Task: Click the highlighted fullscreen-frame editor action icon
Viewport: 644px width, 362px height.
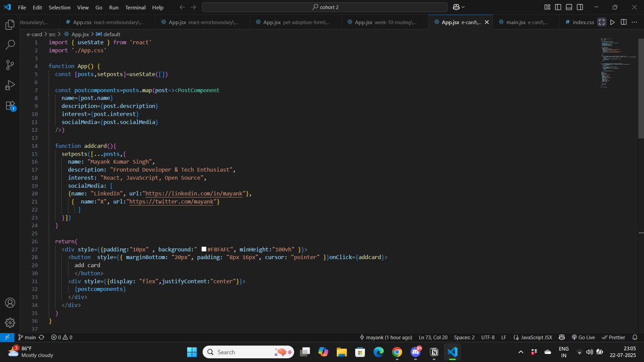Action: (602, 22)
